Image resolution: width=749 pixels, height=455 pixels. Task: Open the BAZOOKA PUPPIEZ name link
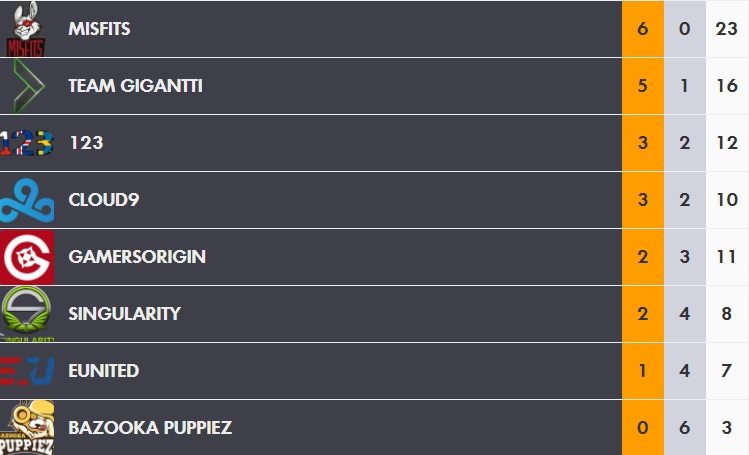coord(150,428)
